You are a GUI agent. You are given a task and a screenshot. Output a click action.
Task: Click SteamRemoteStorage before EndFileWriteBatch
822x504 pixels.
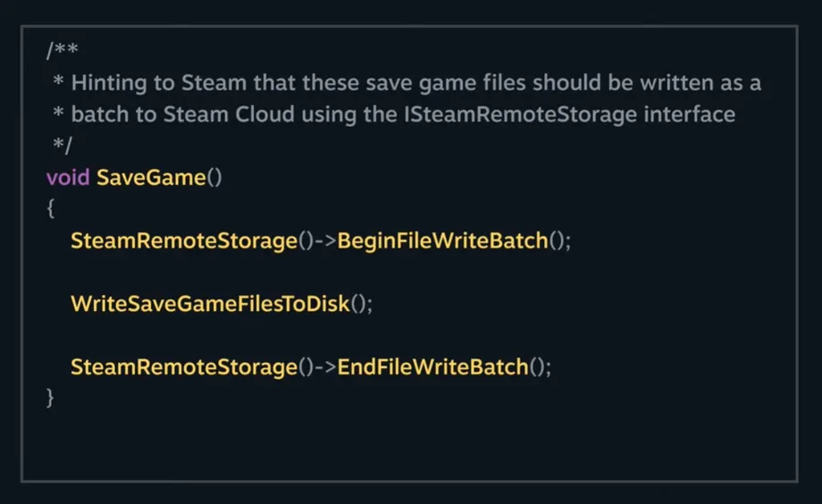coord(184,367)
